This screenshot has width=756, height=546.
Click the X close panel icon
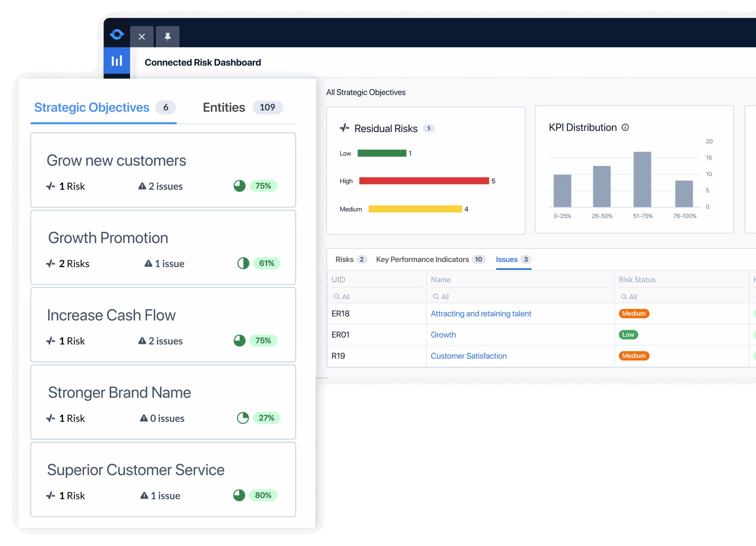[142, 37]
